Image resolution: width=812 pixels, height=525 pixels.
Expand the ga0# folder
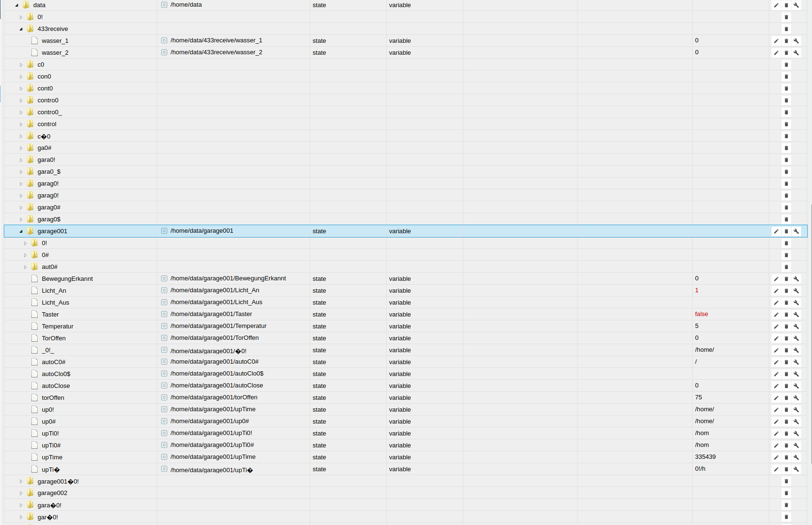click(x=21, y=148)
